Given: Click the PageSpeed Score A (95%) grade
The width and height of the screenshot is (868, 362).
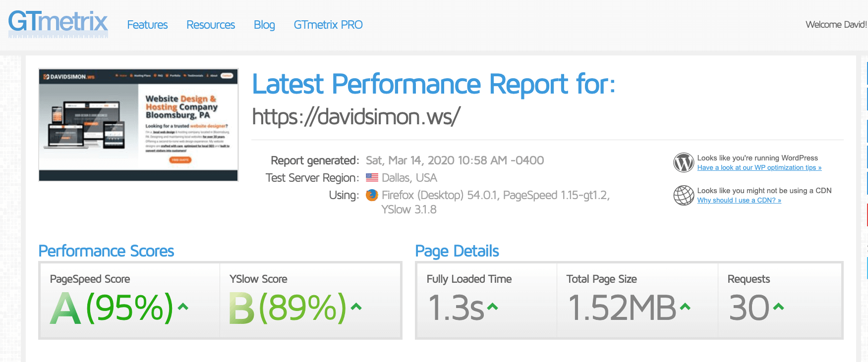Looking at the screenshot, I should pyautogui.click(x=113, y=308).
